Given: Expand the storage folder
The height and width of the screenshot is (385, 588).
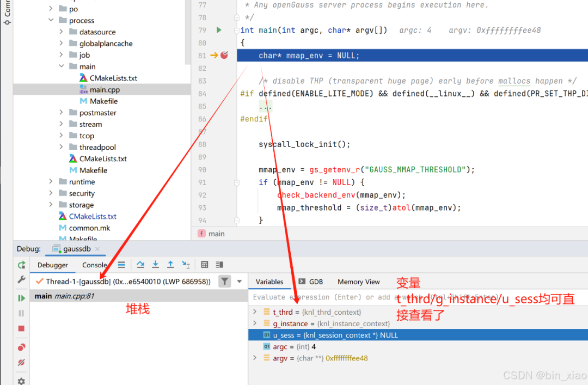Looking at the screenshot, I should point(51,205).
